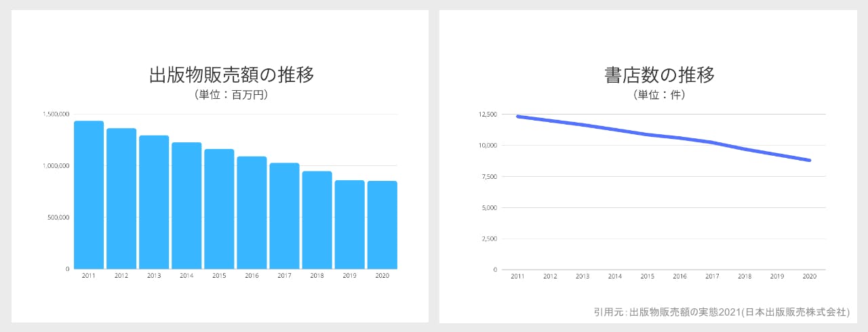Select the （単位：件） subtitle text
The width and height of the screenshot is (868, 332).
659,95
